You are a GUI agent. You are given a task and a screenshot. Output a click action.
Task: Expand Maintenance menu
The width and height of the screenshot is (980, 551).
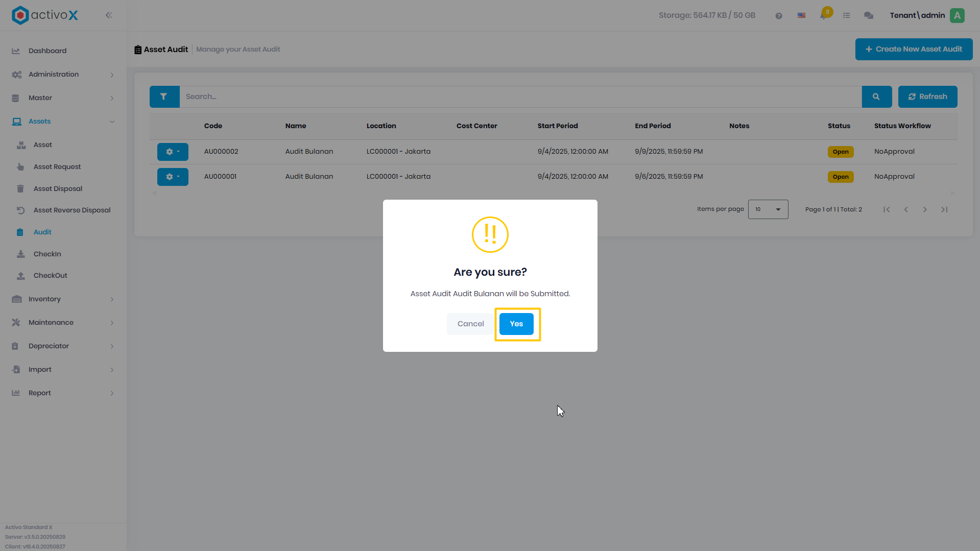(63, 323)
